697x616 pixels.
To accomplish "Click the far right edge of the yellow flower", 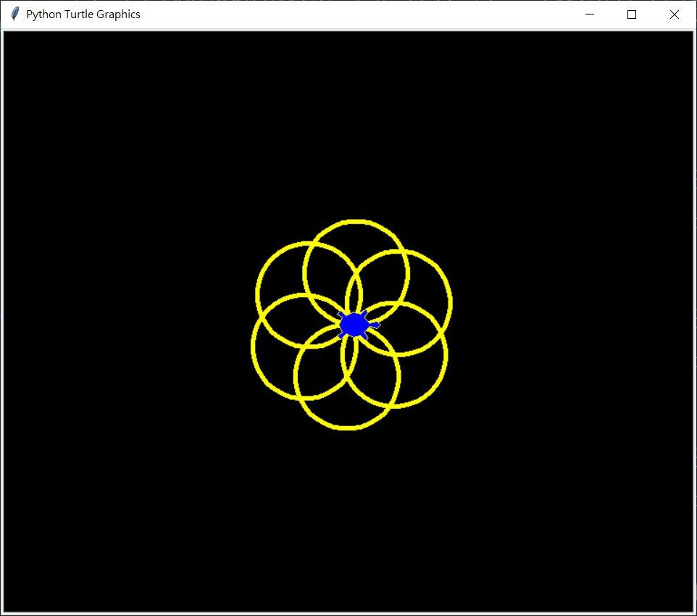I will click(x=450, y=301).
